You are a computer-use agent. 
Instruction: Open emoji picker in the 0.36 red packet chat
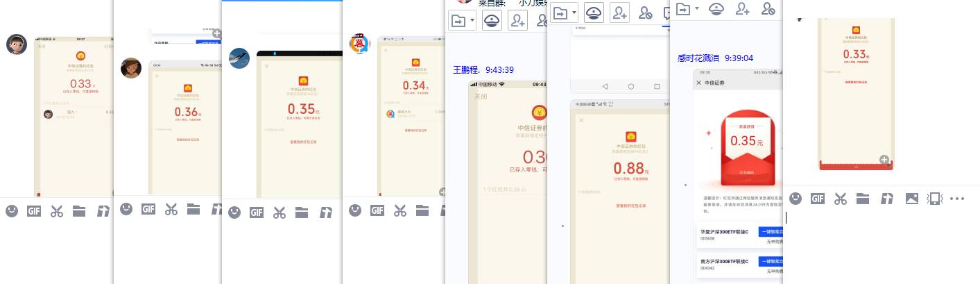point(126,208)
